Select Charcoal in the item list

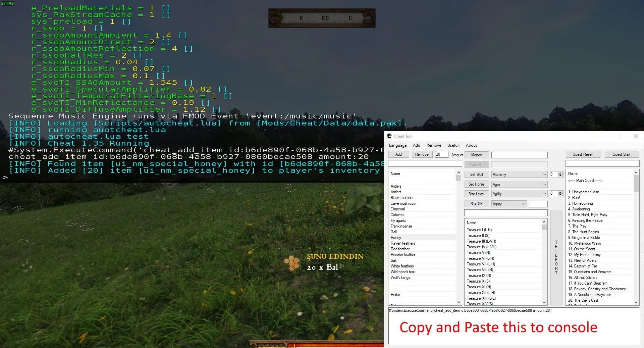pos(422,209)
